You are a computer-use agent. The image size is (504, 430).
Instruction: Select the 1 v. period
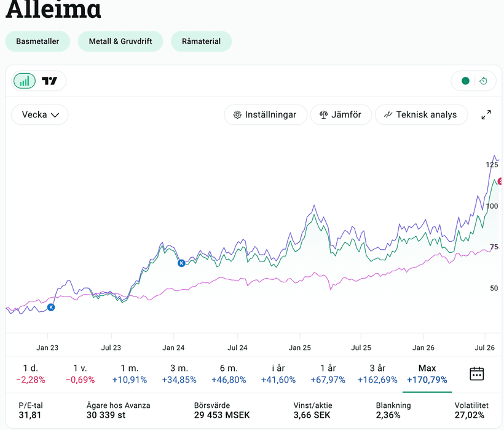pos(80,374)
